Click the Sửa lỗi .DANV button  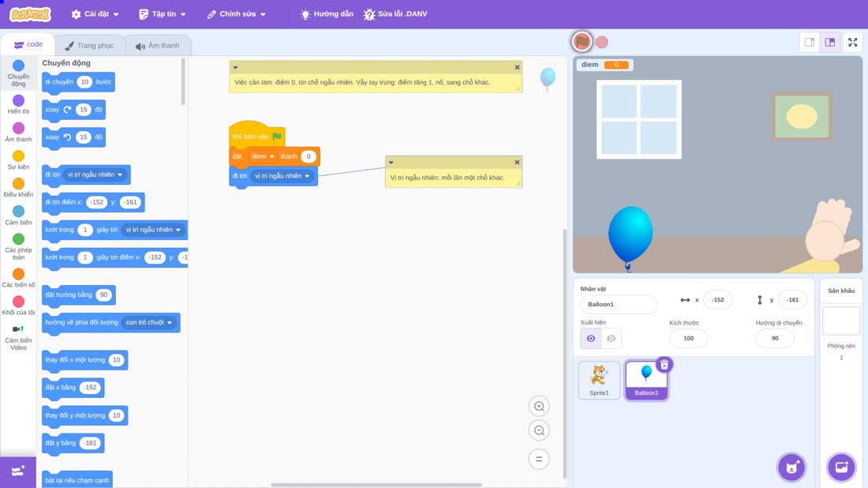[395, 14]
